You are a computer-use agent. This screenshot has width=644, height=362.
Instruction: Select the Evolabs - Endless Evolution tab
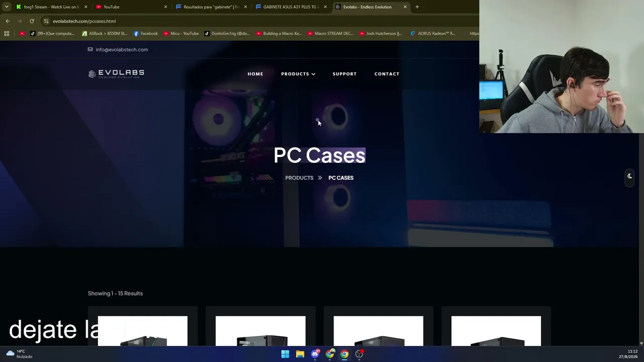370,7
